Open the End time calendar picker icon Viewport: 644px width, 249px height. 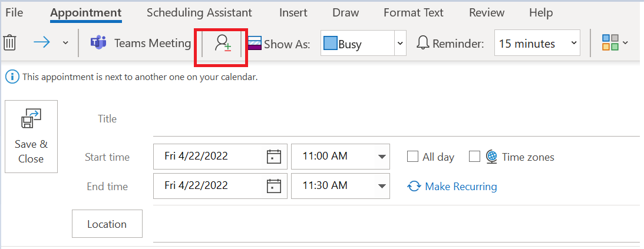tap(274, 186)
